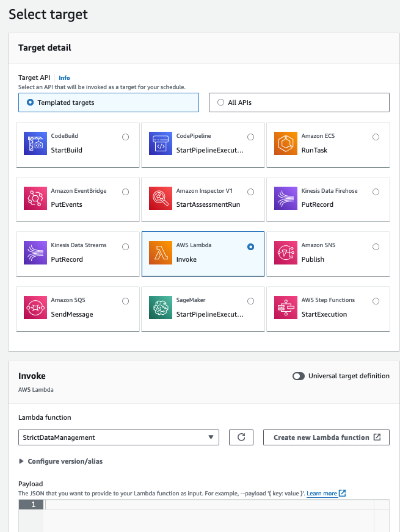Choose Amazon ECS RunTask radio button

[x=376, y=137]
